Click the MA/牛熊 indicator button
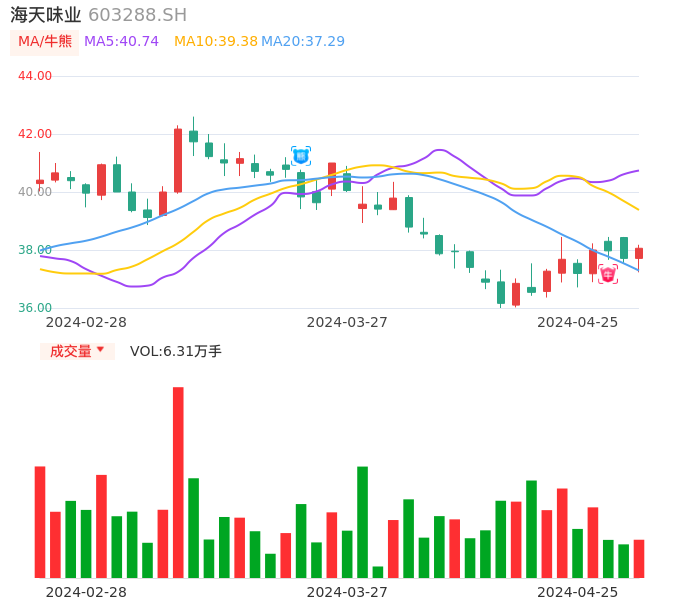Screen dimensions: 686x606 [x=45, y=42]
